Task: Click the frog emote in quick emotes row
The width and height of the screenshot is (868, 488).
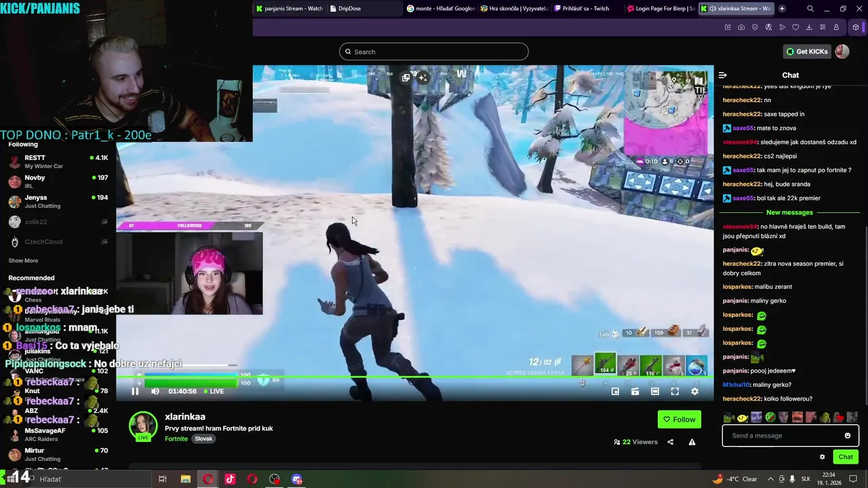Action: pyautogui.click(x=728, y=418)
